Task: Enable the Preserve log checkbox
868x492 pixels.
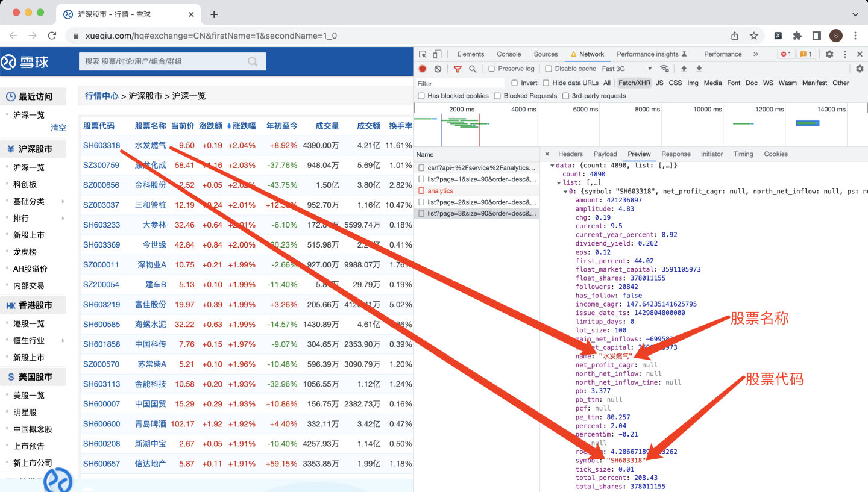Action: tap(492, 69)
